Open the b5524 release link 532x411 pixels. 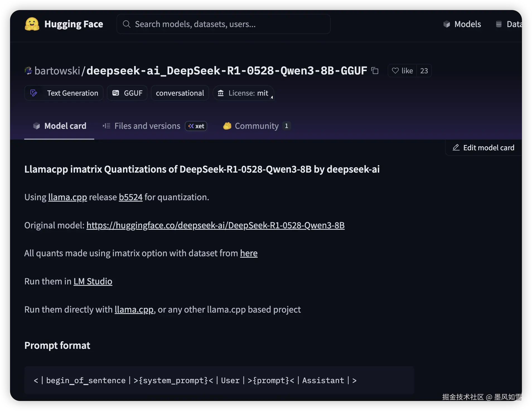coord(130,197)
